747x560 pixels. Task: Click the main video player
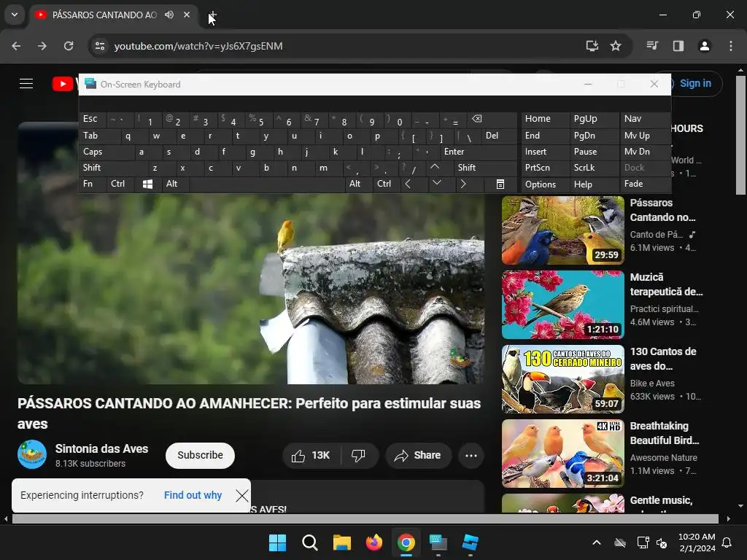click(251, 289)
